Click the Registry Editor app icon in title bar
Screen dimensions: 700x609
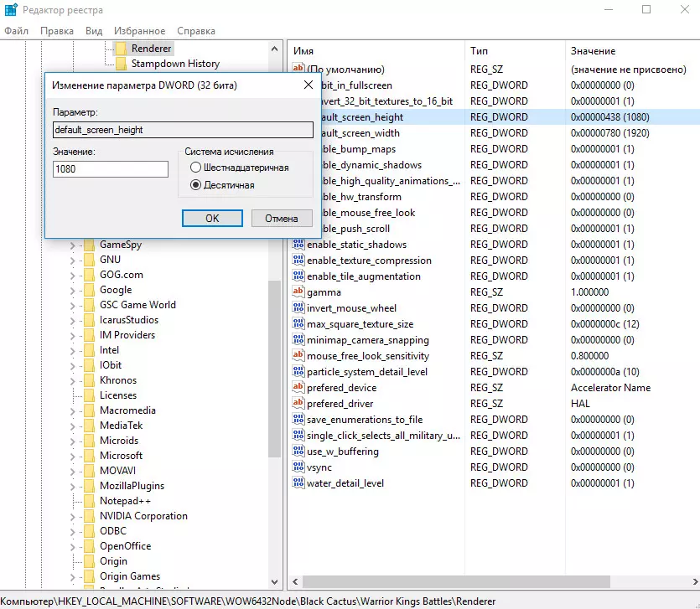tap(11, 9)
